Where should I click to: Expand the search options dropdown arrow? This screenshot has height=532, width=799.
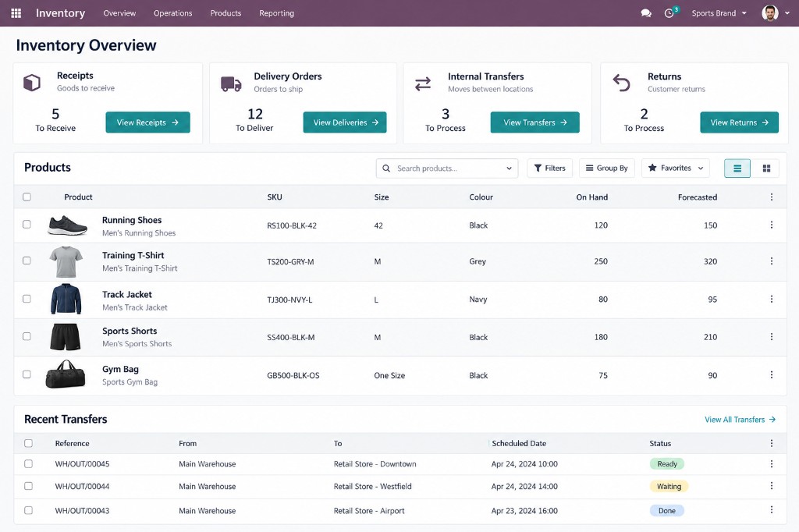coord(509,168)
